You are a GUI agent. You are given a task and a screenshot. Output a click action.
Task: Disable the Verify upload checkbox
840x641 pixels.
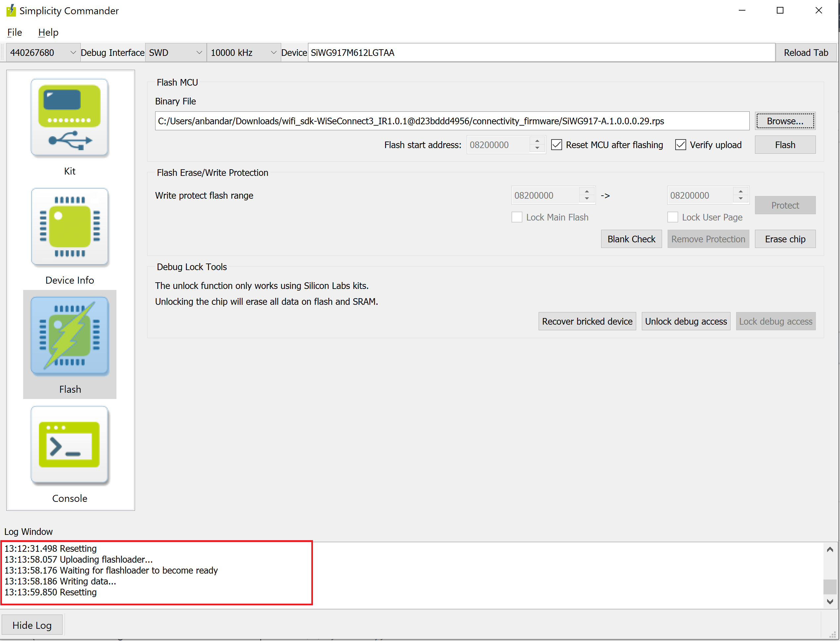tap(681, 145)
